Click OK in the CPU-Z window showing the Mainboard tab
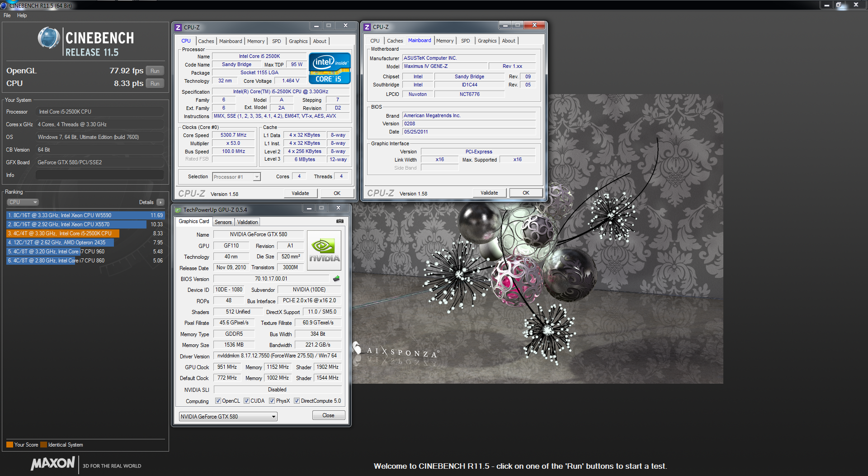This screenshot has height=476, width=868. tap(526, 193)
